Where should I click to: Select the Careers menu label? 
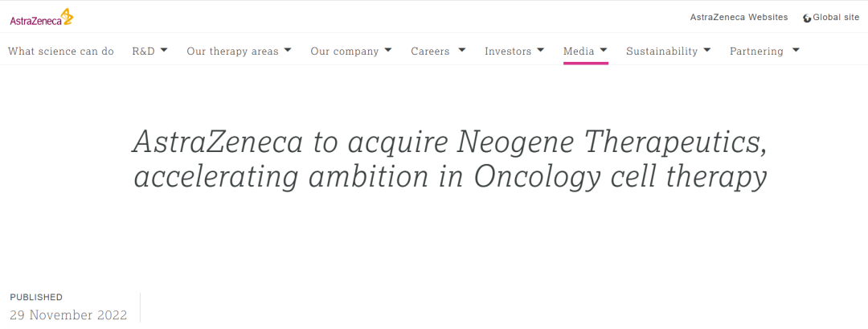click(x=430, y=51)
